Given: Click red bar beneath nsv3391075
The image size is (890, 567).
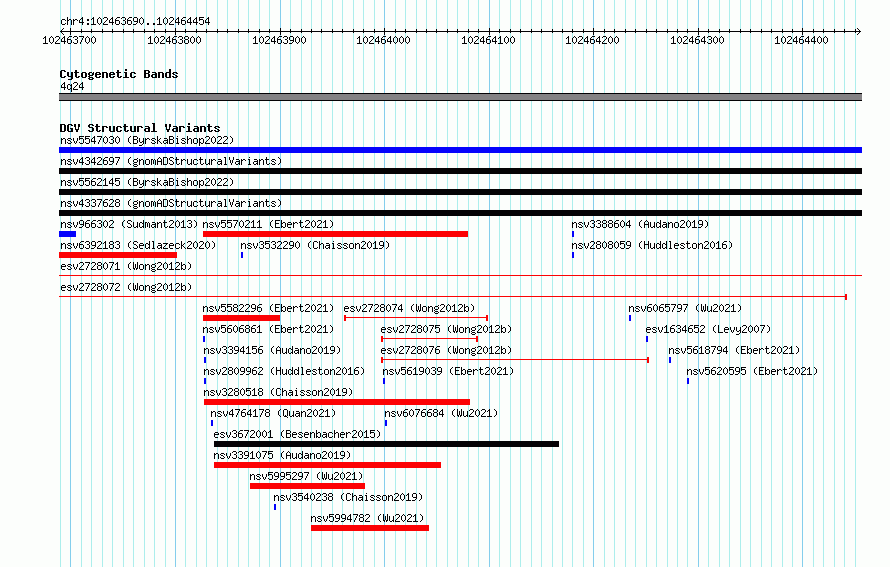Looking at the screenshot, I should pyautogui.click(x=328, y=465).
